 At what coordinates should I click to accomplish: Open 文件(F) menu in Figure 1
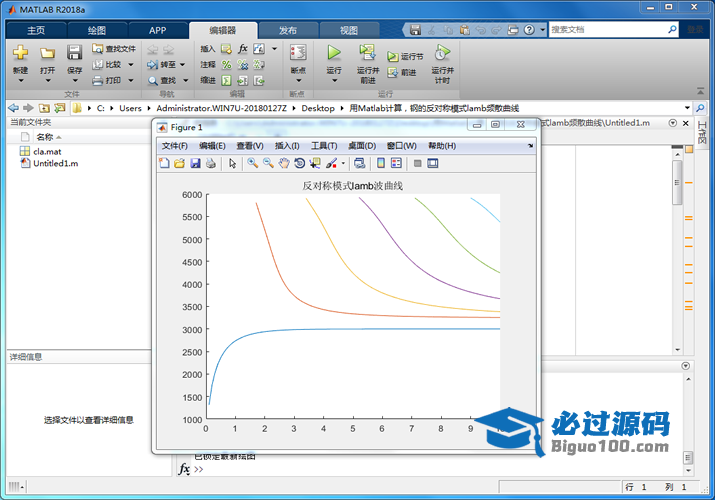coord(175,146)
